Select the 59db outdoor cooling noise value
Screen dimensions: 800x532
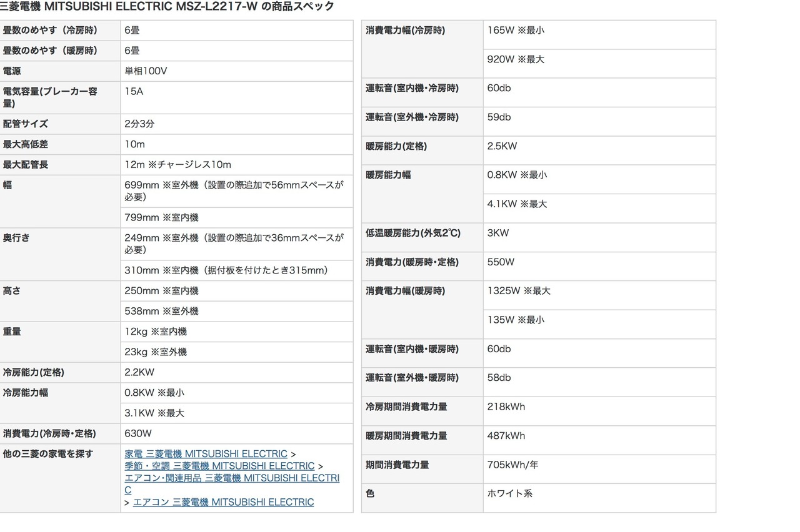click(499, 117)
